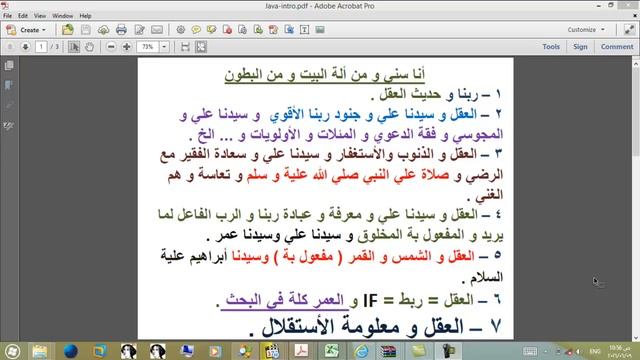
Task: Click the page number input field
Action: tap(41, 47)
